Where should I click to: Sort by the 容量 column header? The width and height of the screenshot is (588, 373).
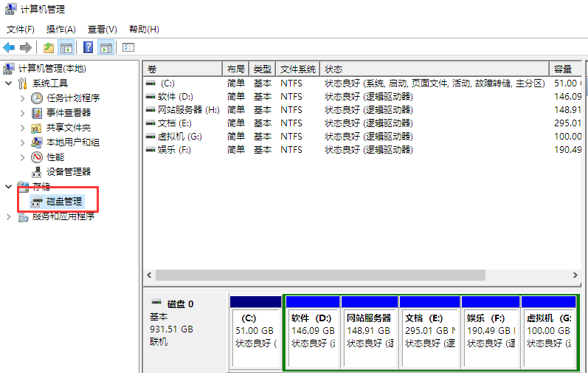click(566, 69)
